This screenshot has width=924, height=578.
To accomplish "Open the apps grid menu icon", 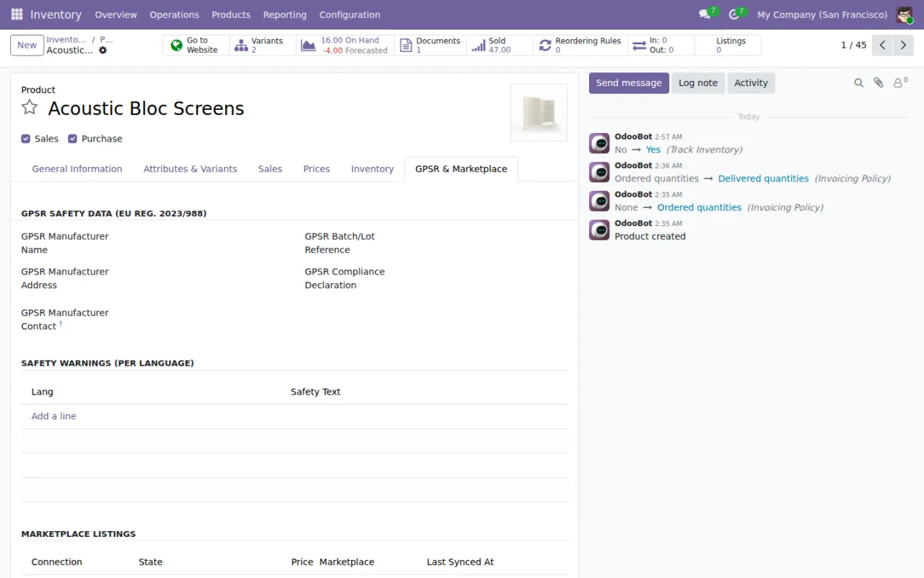I will (x=17, y=14).
